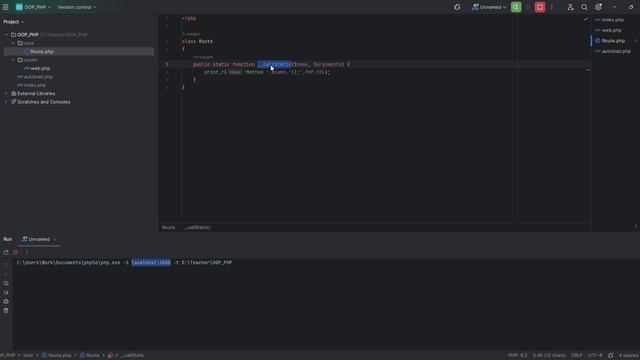Click __callStatic breadcrumb below the editor
This screenshot has width=640, height=360.
click(196, 228)
